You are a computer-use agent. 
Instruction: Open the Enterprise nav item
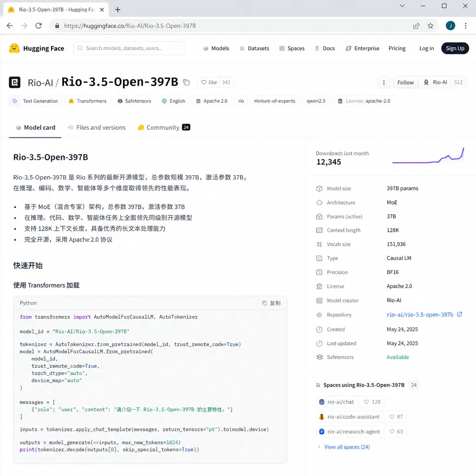tap(363, 48)
